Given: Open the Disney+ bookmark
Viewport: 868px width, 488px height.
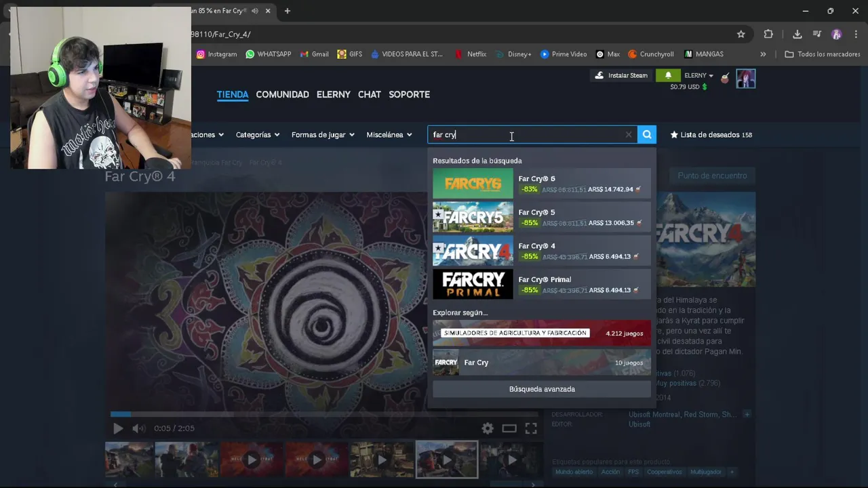Looking at the screenshot, I should point(513,54).
